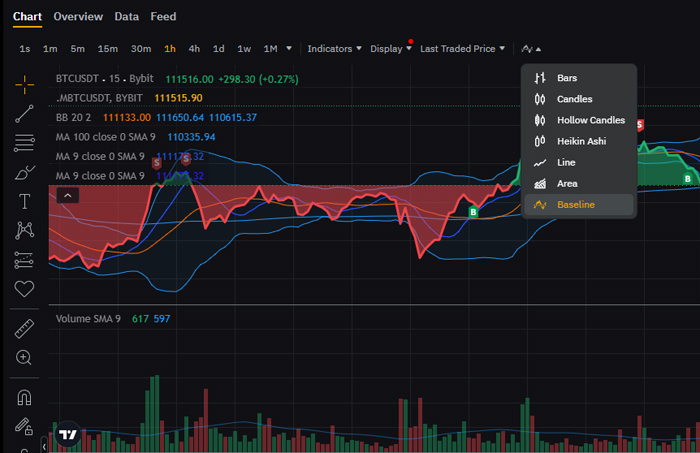Select the Text annotation tool
The image size is (700, 453).
point(24,202)
